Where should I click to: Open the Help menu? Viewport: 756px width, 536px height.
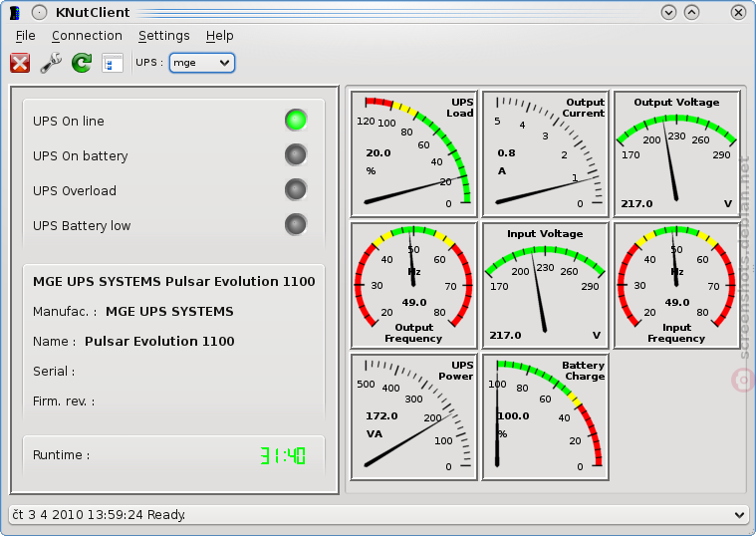(x=219, y=36)
